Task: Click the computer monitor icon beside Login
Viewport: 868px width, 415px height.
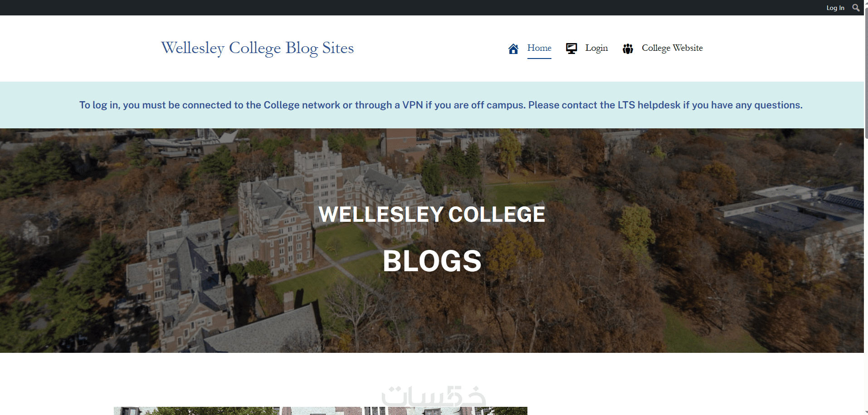Action: tap(571, 49)
